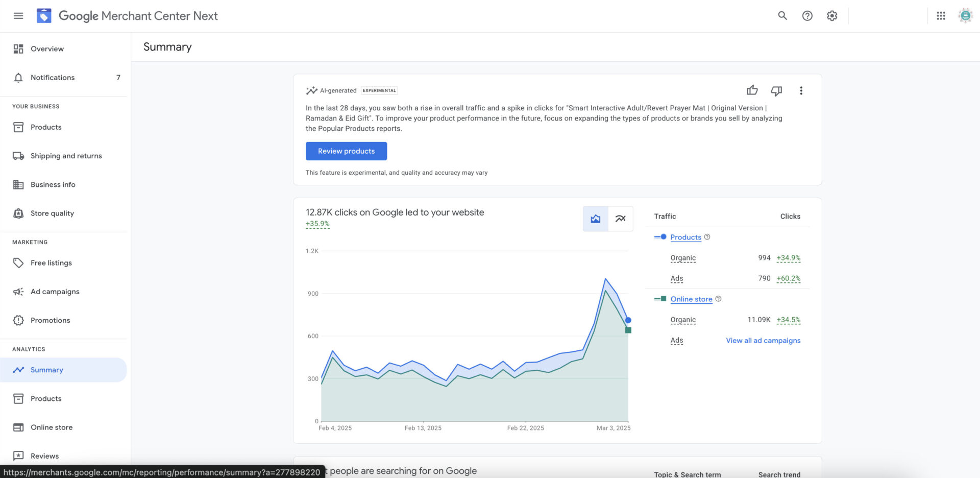Open the account profile avatar

click(x=965, y=16)
